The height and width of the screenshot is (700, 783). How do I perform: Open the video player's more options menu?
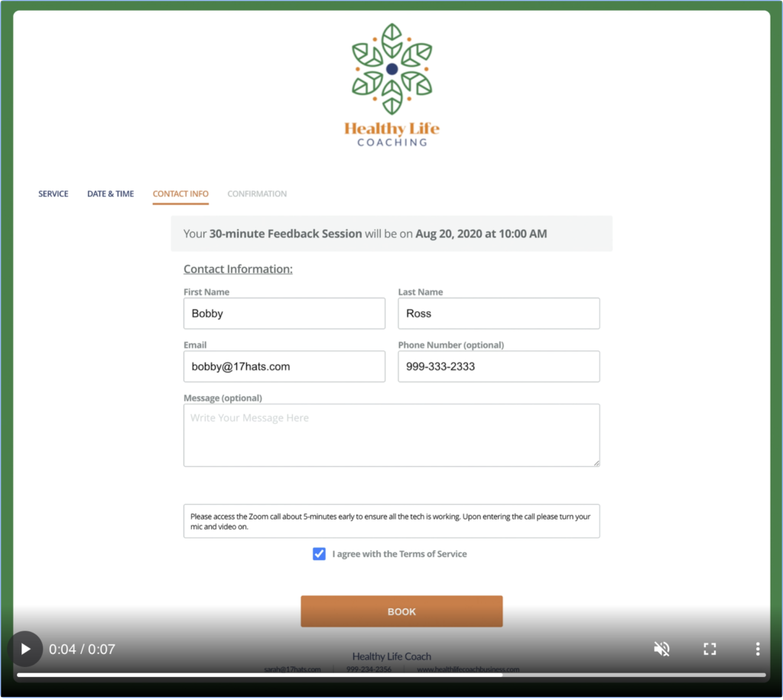(x=757, y=649)
